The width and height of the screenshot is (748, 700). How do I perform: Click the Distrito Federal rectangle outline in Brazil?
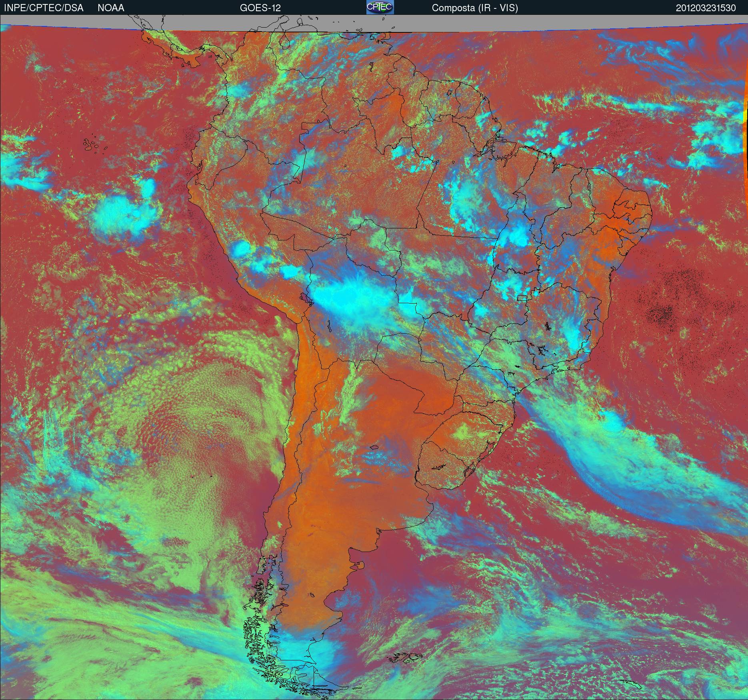(522, 297)
